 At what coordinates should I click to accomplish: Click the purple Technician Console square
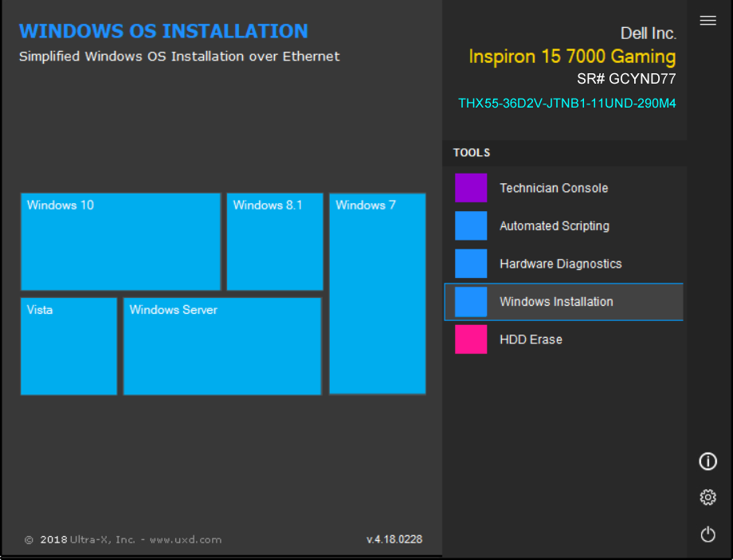click(471, 188)
